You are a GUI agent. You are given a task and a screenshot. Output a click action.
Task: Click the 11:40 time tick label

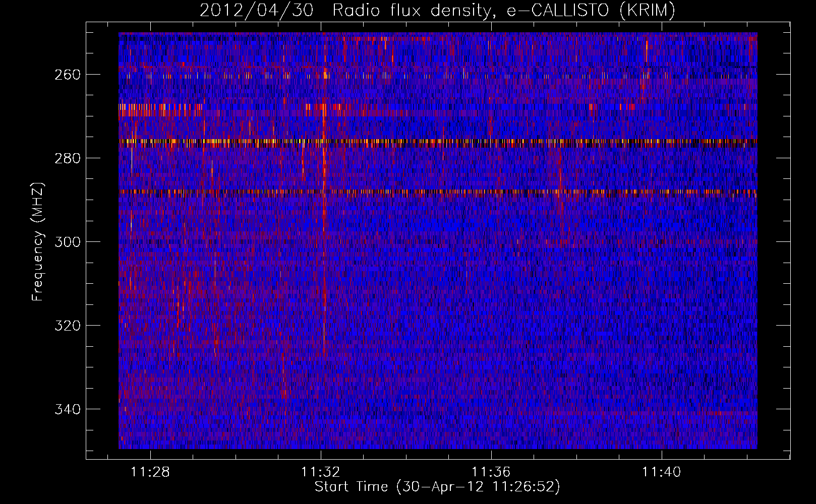click(x=661, y=472)
